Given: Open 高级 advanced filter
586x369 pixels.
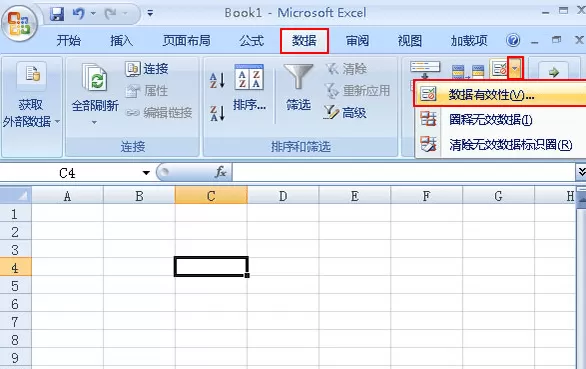Looking at the screenshot, I should tap(345, 113).
